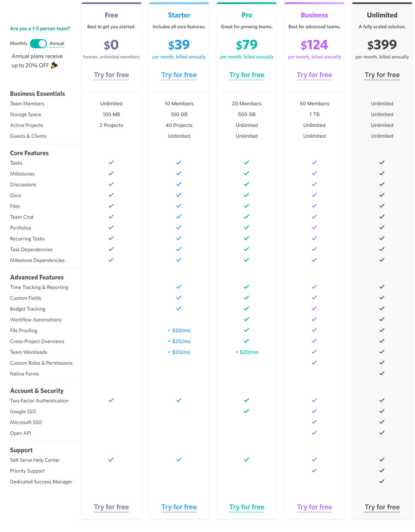Viewport: 415px width, 532px height.
Task: Click Priority Support checkmark in Business column
Action: point(314,470)
